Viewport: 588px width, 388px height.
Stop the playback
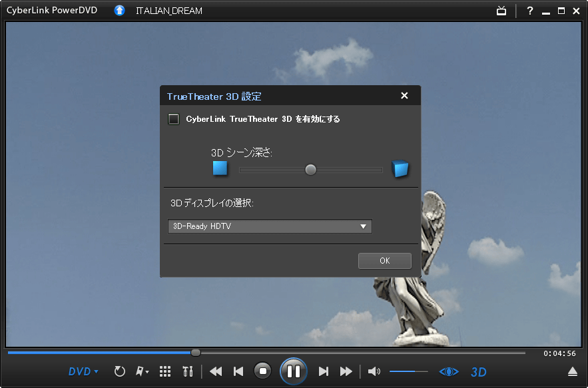(262, 371)
